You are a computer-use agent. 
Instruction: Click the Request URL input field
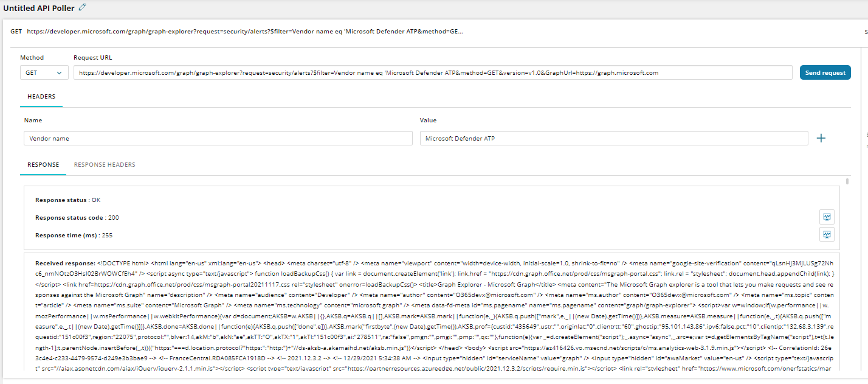point(433,72)
